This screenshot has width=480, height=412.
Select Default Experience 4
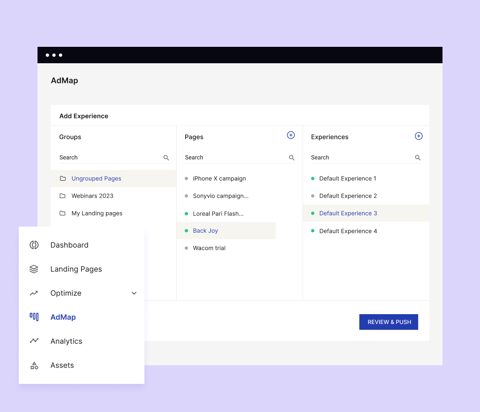(x=348, y=231)
